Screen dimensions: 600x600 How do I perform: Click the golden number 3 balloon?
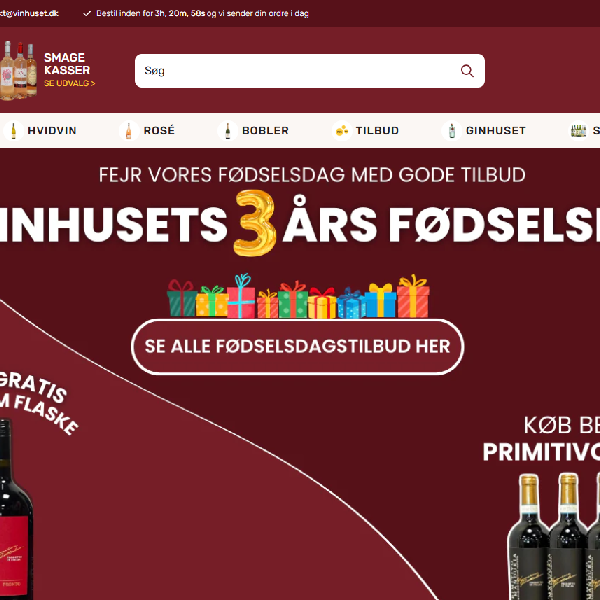click(x=255, y=223)
